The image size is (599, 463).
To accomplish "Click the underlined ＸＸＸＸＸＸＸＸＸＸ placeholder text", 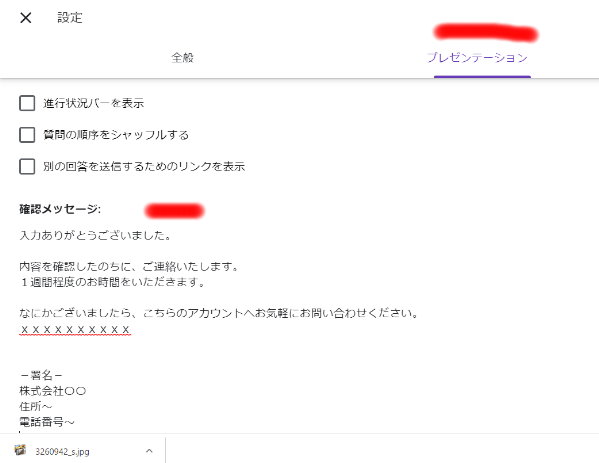I will [x=75, y=329].
